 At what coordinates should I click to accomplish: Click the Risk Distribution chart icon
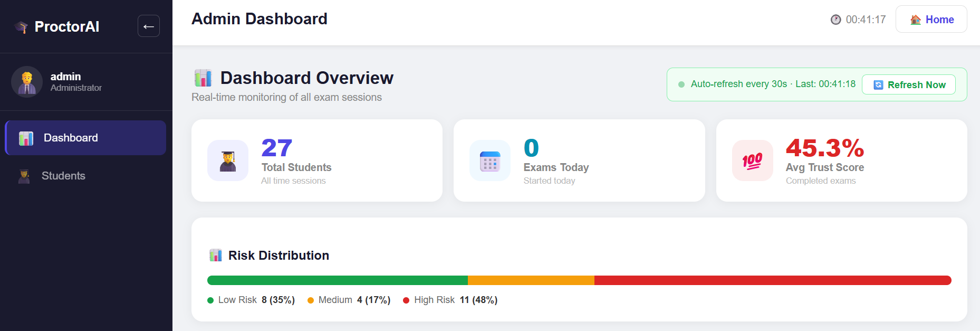pyautogui.click(x=216, y=256)
